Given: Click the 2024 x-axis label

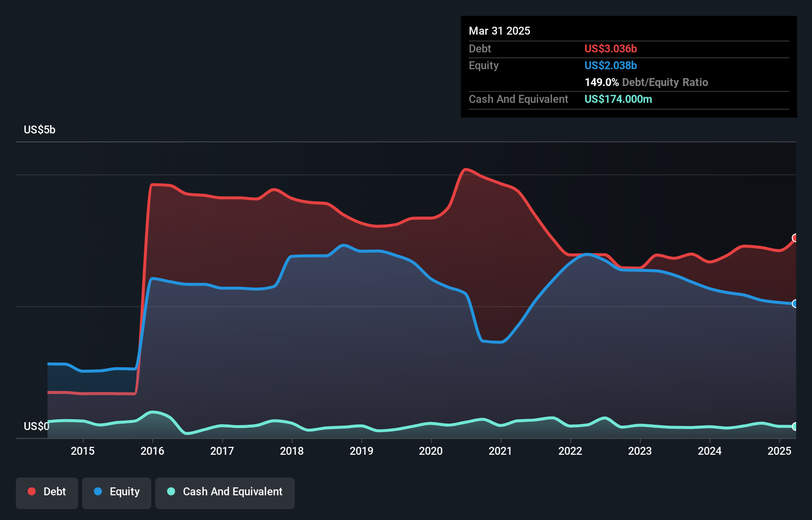Looking at the screenshot, I should [710, 451].
